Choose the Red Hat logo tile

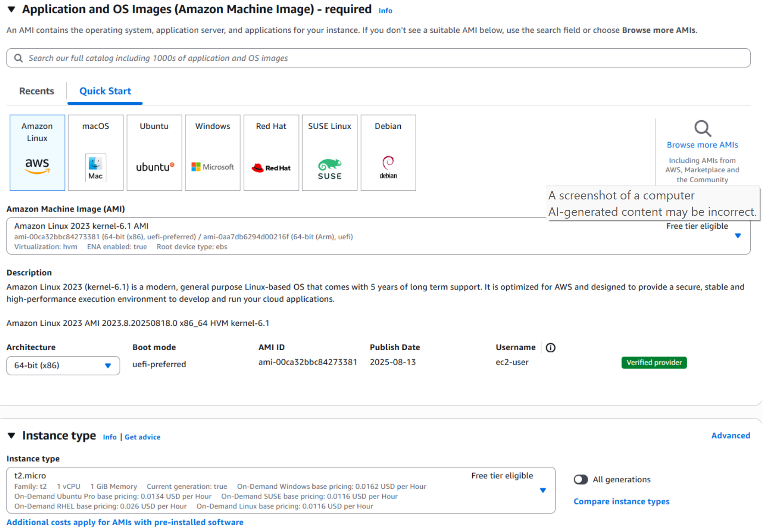pos(271,153)
